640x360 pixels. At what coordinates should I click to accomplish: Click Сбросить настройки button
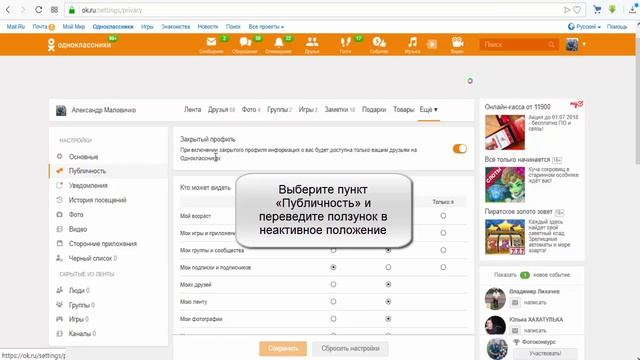point(350,349)
